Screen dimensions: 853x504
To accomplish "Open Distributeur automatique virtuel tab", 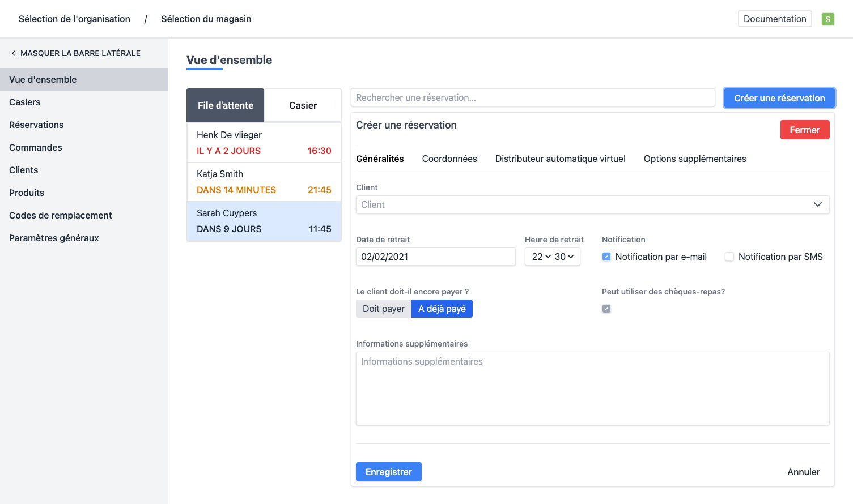I will point(560,159).
